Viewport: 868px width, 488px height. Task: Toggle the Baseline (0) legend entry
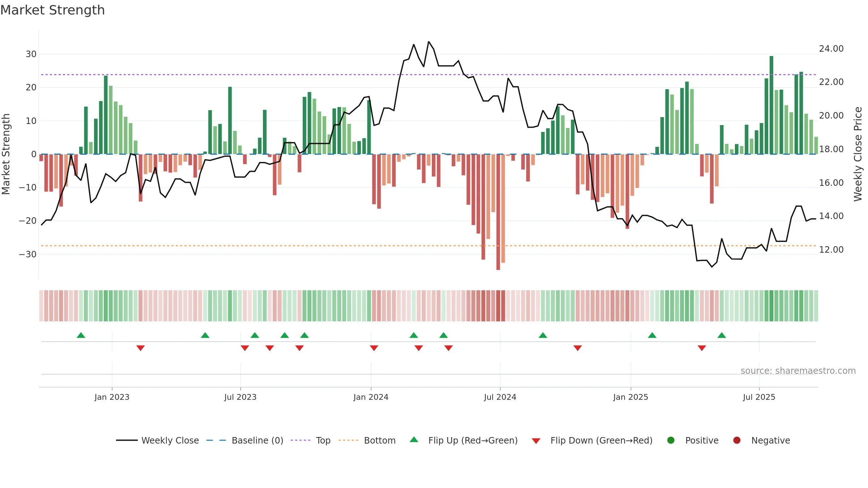tap(245, 440)
